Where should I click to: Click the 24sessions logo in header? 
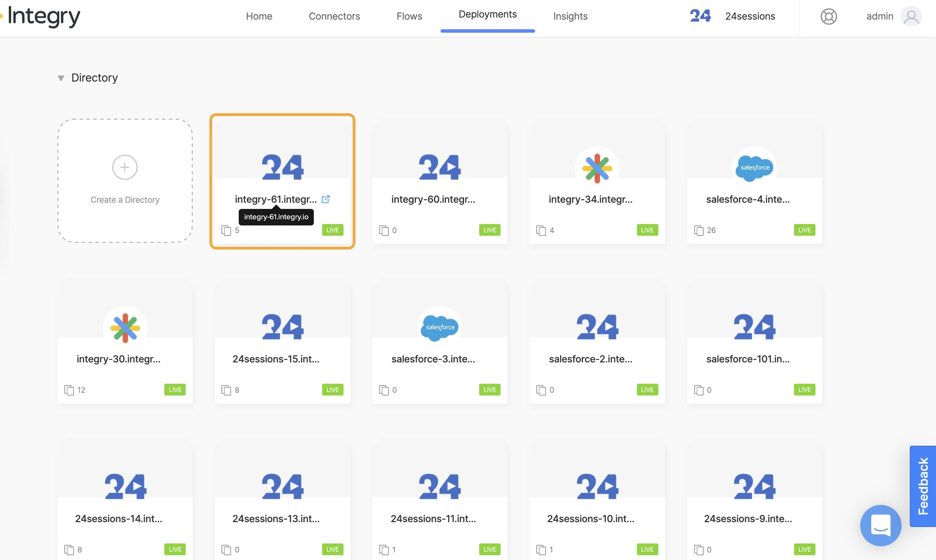coord(700,16)
